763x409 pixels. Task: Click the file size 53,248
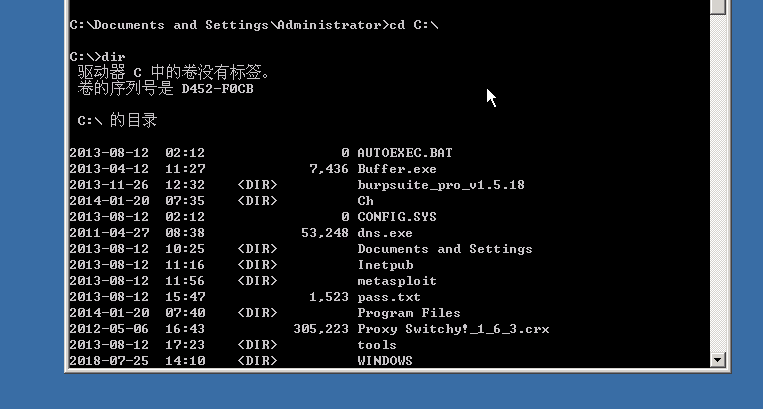325,233
